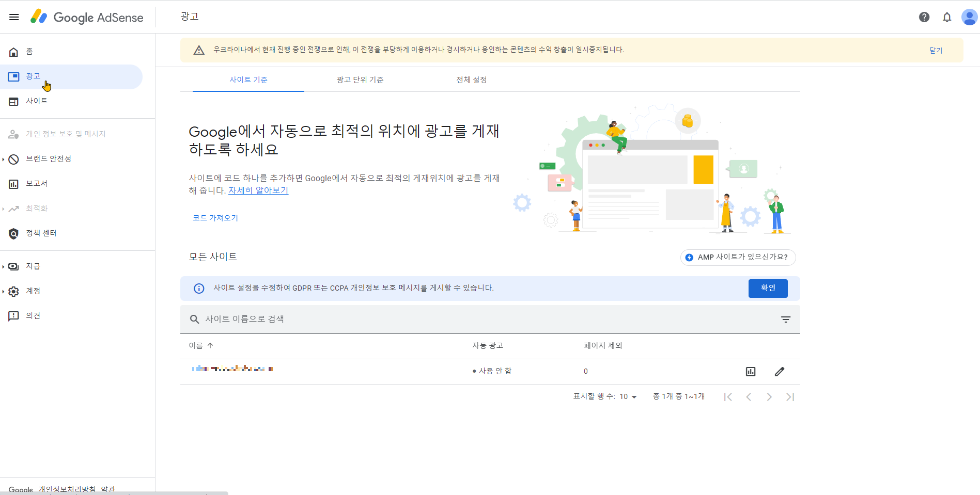Switch to 전체 설정 tab

coord(472,79)
